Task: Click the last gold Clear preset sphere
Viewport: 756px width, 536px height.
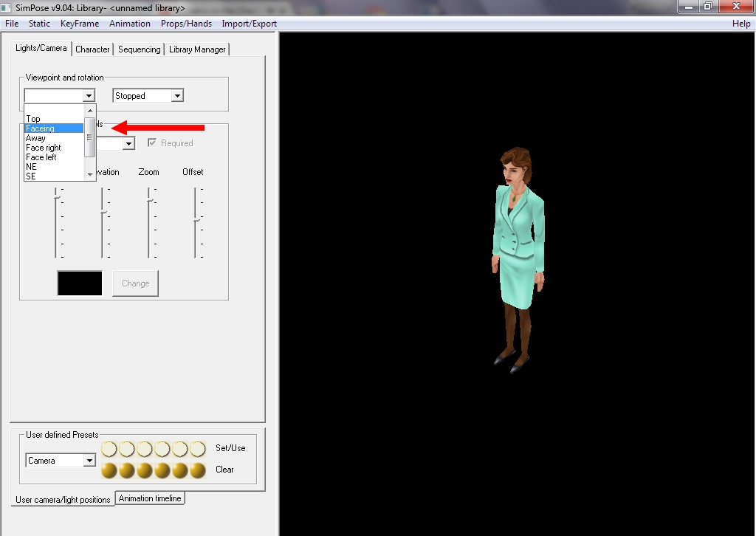Action: 198,470
